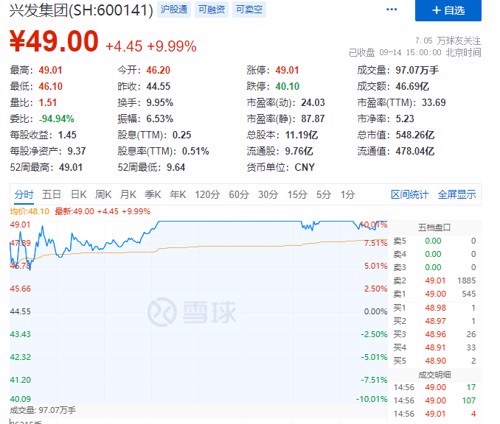Screen dimensions: 500x424
Task: Switch to the 季K chart tab
Action: (x=153, y=194)
